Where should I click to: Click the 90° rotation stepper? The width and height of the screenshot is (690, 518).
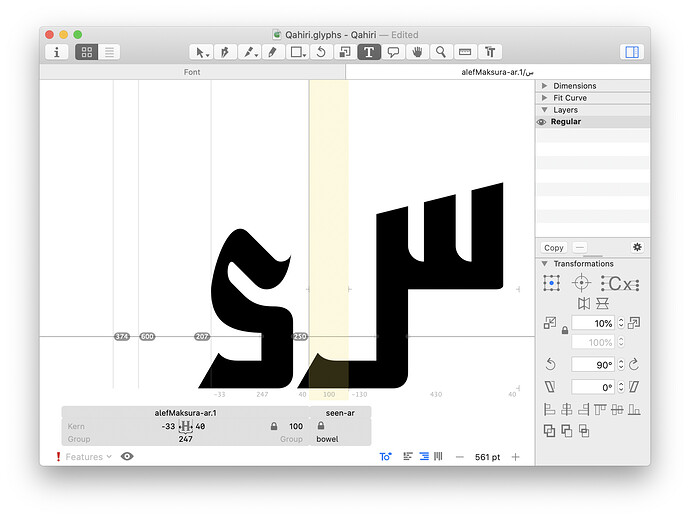[x=621, y=364]
